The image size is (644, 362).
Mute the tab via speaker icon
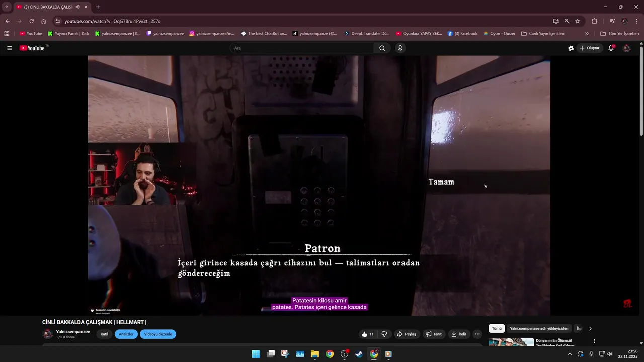coord(78,7)
